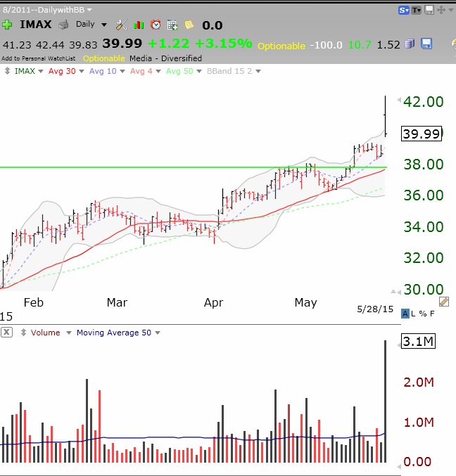Click the Media - Diversified industry link

click(165, 58)
